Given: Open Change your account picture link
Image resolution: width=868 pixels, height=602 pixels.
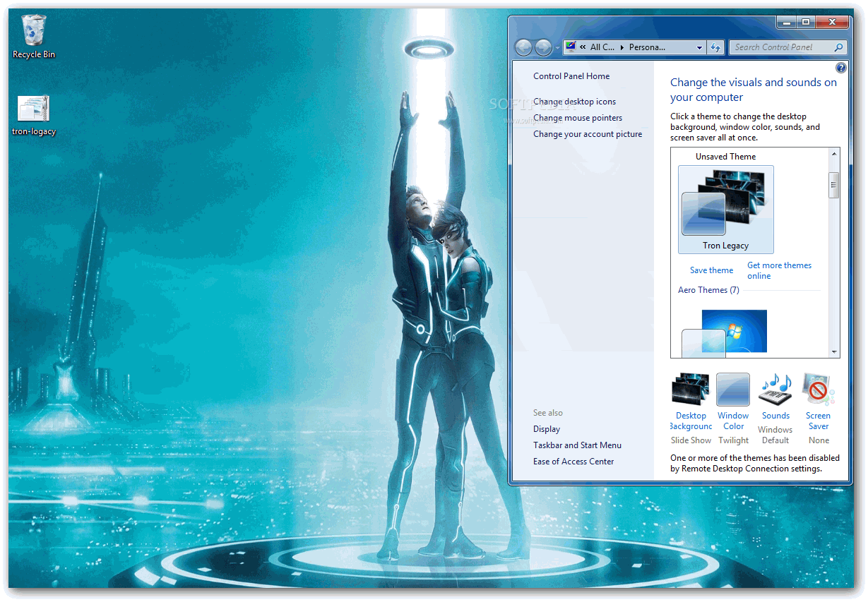Looking at the screenshot, I should click(x=588, y=134).
